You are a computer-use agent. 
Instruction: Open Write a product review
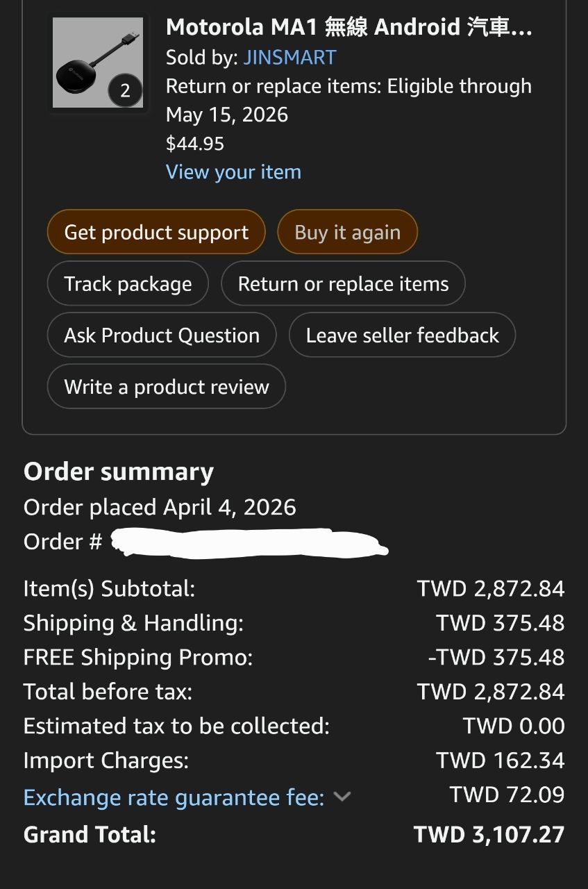point(167,387)
